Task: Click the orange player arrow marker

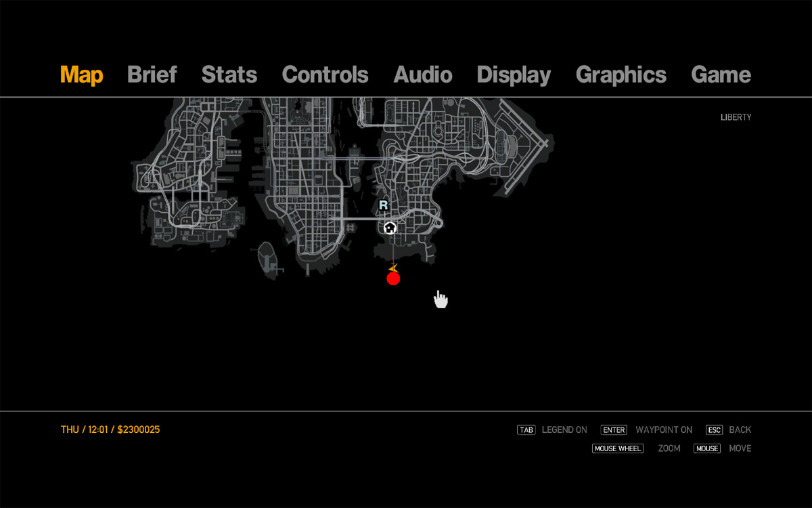Action: pos(392,269)
